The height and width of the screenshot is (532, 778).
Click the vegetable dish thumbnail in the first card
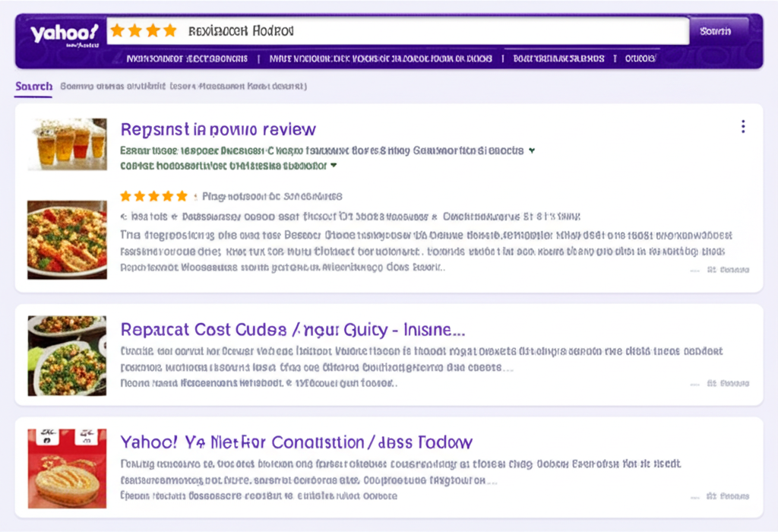(67, 239)
